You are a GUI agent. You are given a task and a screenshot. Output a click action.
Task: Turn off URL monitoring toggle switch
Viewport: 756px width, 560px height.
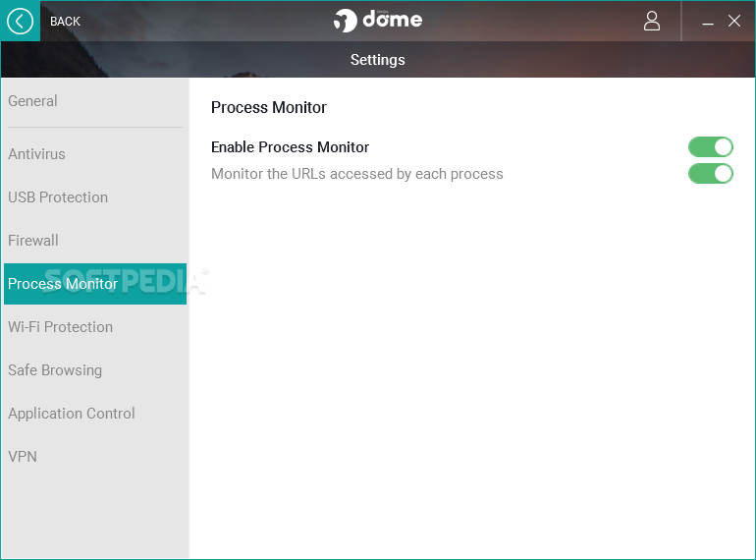coord(710,174)
